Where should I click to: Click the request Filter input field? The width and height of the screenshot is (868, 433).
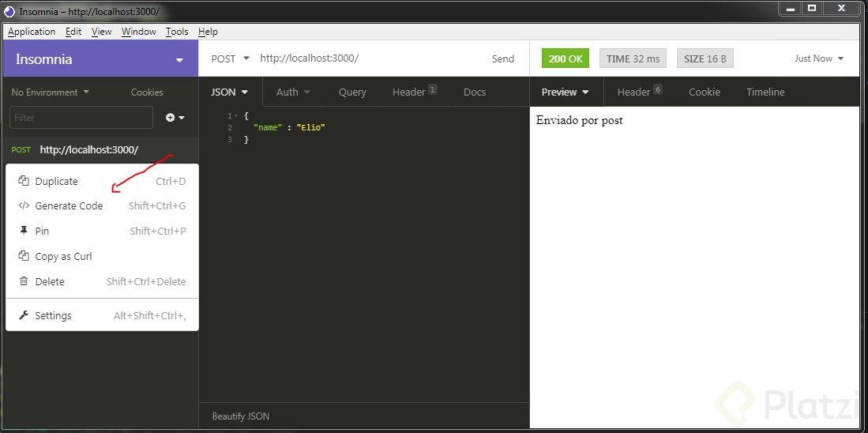pos(81,118)
